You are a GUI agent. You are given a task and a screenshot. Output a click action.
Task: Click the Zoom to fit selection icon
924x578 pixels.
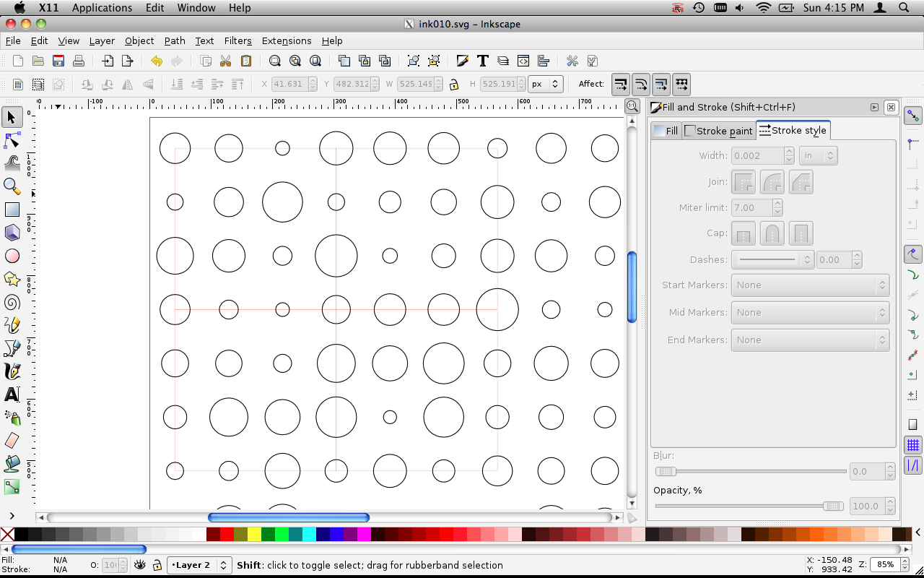pyautogui.click(x=275, y=61)
